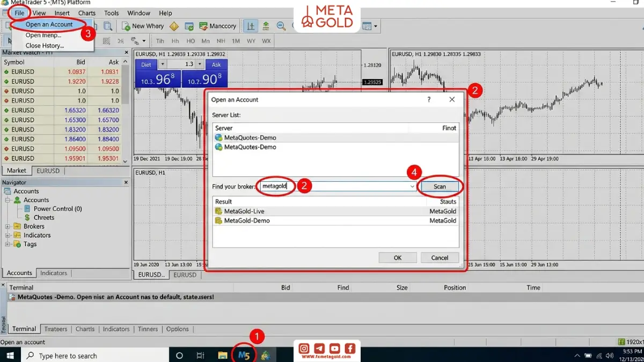Image resolution: width=644 pixels, height=362 pixels.
Task: Click the Cancel button in dialog
Action: pyautogui.click(x=440, y=257)
